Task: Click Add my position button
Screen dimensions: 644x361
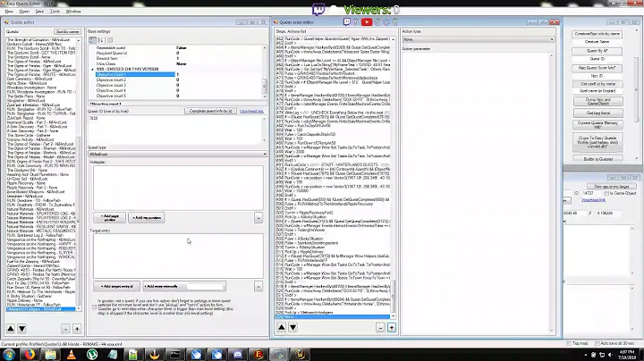Action: 147,217
